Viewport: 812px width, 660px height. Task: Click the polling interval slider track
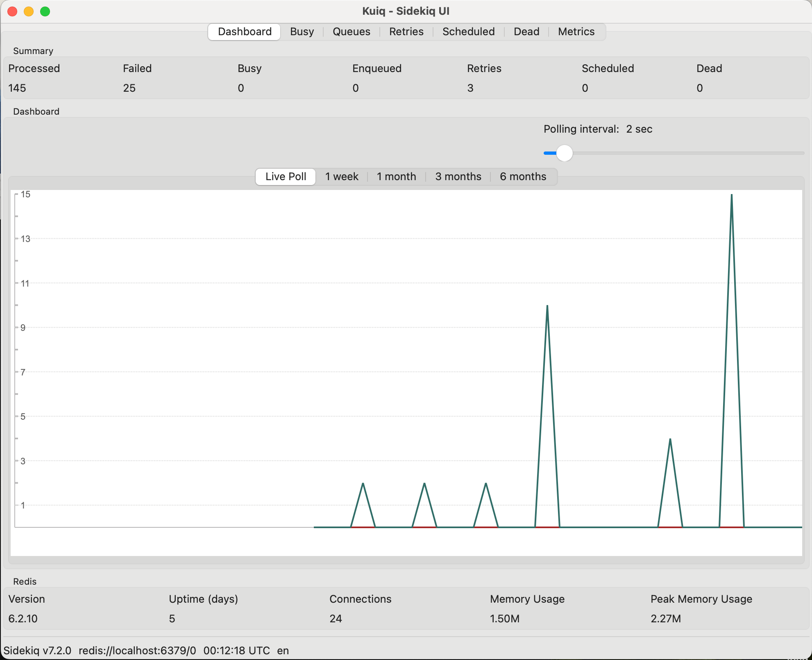pos(674,153)
